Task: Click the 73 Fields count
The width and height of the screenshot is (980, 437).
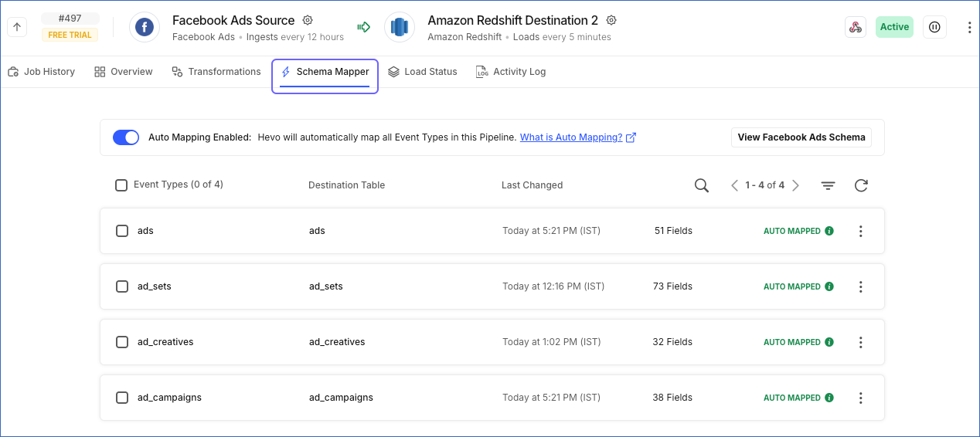Action: [673, 286]
